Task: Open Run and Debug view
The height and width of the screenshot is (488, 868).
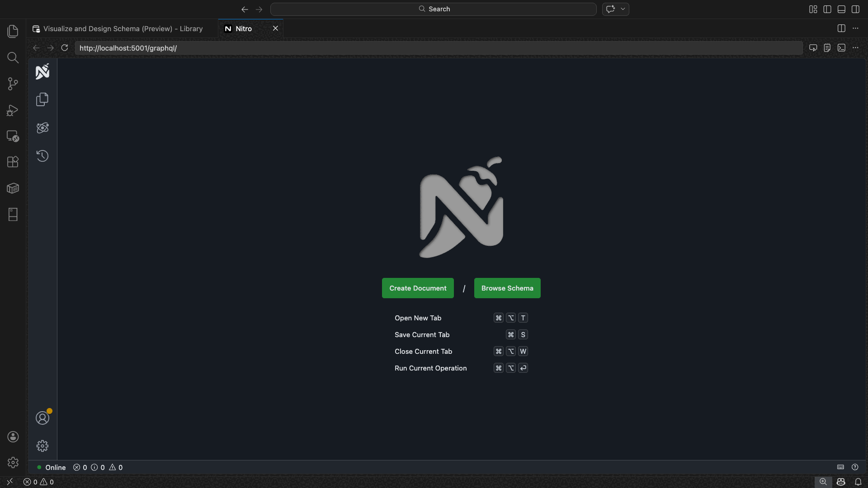Action: pos(13,110)
